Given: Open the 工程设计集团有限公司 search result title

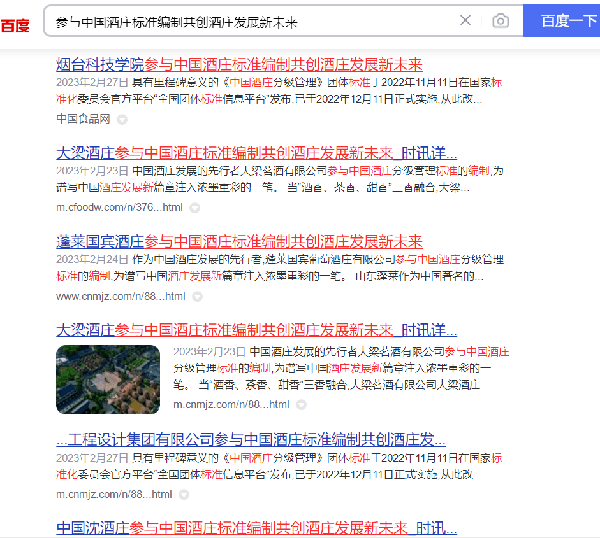Looking at the screenshot, I should point(250,439).
